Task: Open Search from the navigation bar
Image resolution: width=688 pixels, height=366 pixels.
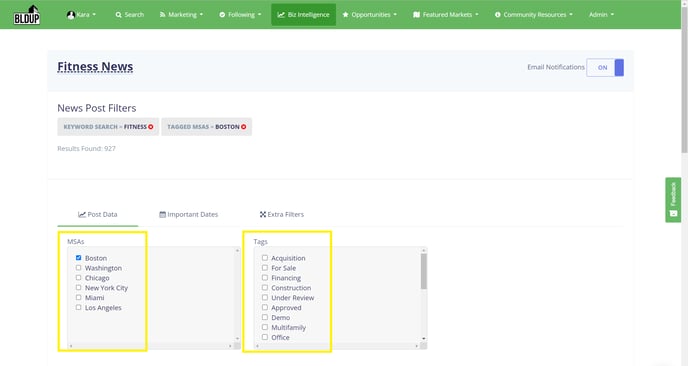Action: pos(130,14)
